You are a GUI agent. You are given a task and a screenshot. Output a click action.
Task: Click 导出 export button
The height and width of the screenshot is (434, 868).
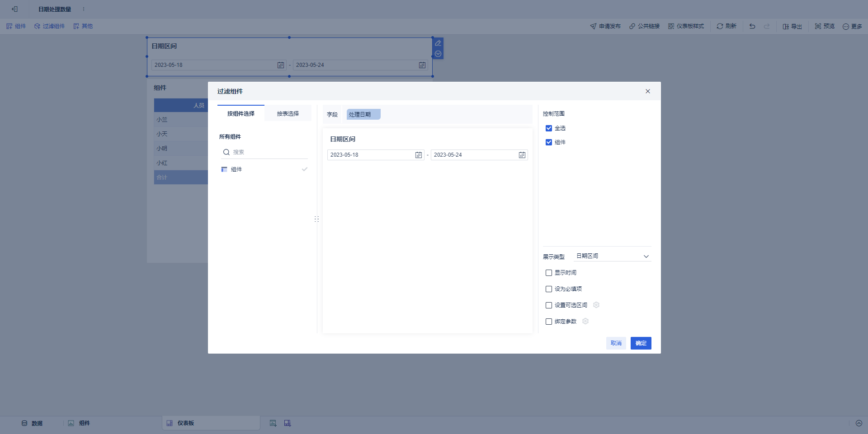point(792,26)
